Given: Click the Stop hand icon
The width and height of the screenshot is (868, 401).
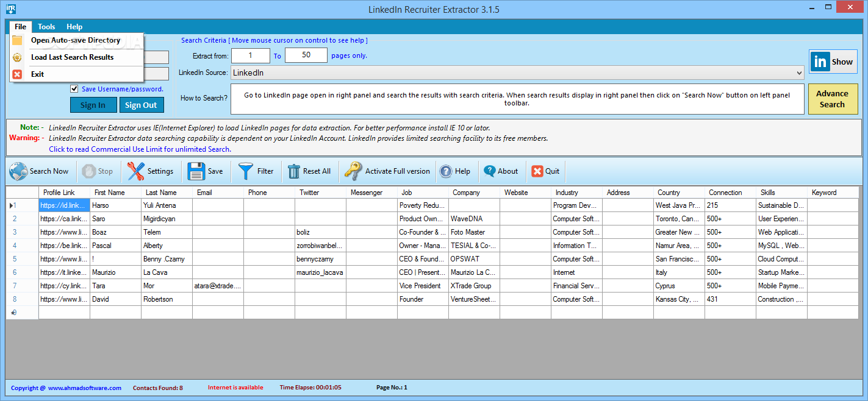Looking at the screenshot, I should tap(88, 171).
